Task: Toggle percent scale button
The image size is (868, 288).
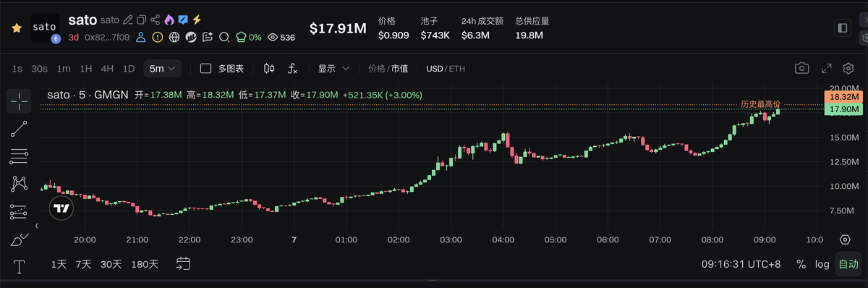Action: point(801,264)
